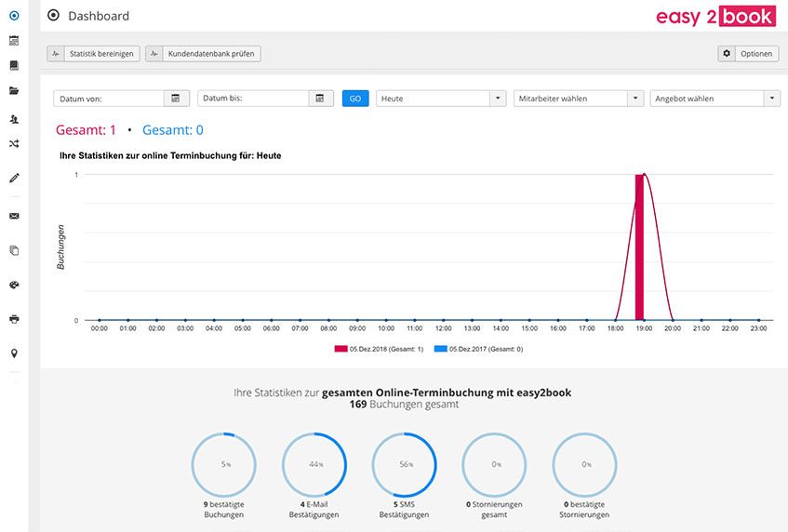Expand the Heute time range dropdown
788x532 pixels.
tap(441, 99)
